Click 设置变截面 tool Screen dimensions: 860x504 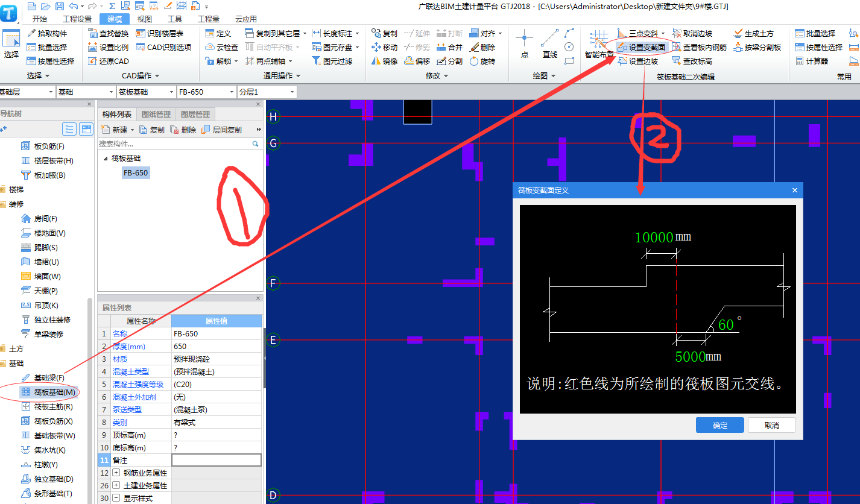coord(641,47)
